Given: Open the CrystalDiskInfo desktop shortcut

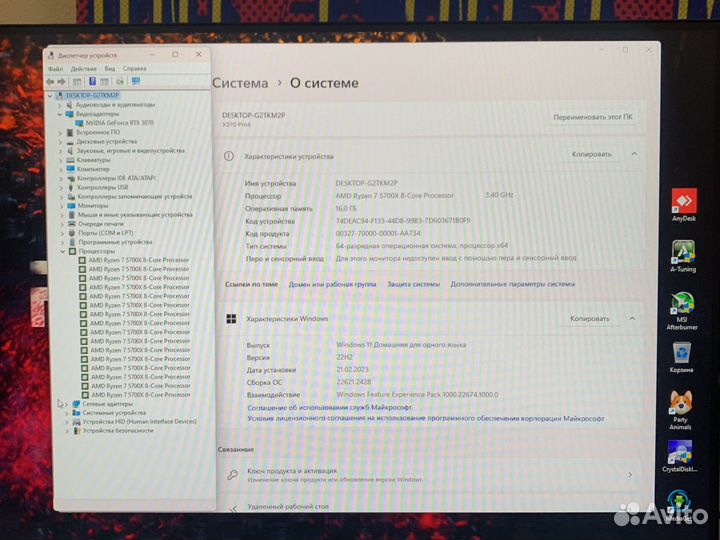Looking at the screenshot, I should click(680, 456).
